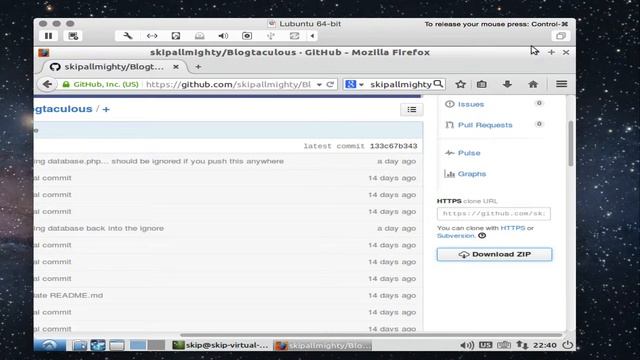Click the show desktop taskbar icon
The image size is (640, 360).
117,345
